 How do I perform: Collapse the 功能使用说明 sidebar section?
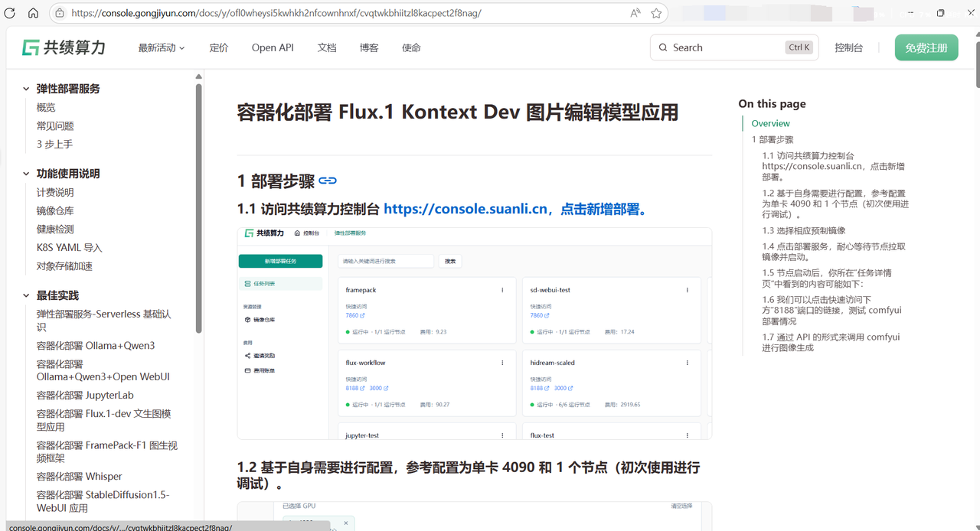(26, 174)
